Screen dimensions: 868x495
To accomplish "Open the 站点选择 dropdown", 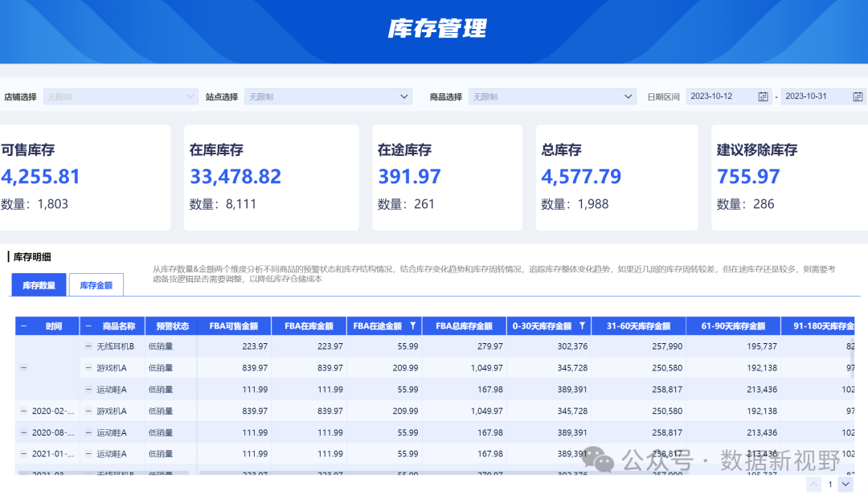I will pyautogui.click(x=328, y=96).
